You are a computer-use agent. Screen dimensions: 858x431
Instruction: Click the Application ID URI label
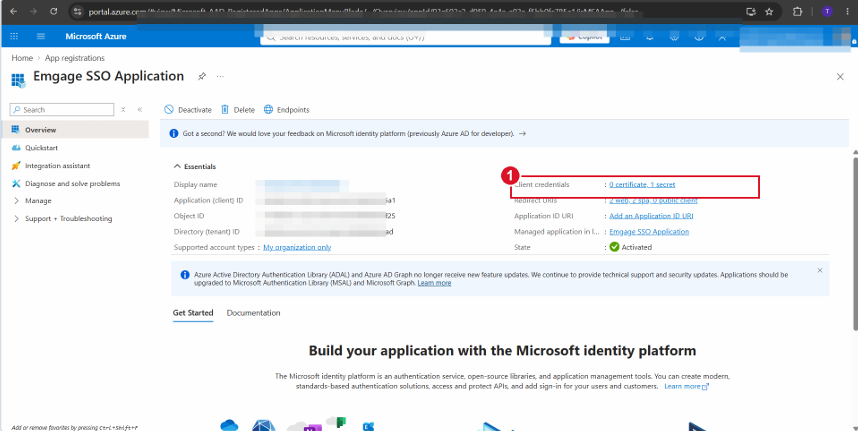tap(544, 216)
